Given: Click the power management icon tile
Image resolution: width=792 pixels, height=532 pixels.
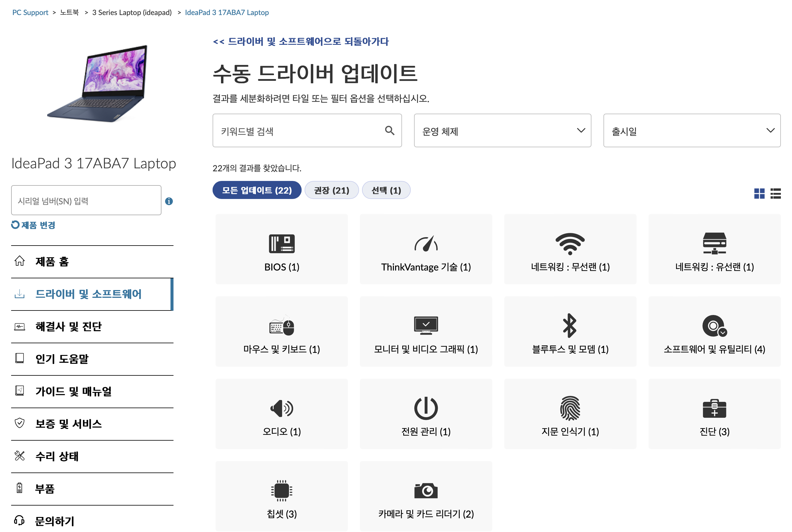Looking at the screenshot, I should 425,408.
